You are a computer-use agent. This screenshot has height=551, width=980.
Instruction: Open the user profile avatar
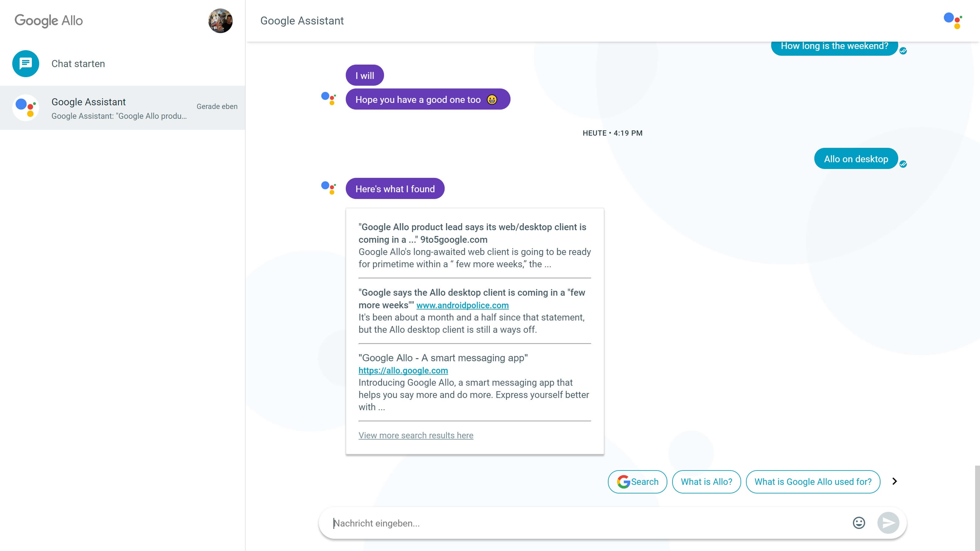click(x=220, y=21)
